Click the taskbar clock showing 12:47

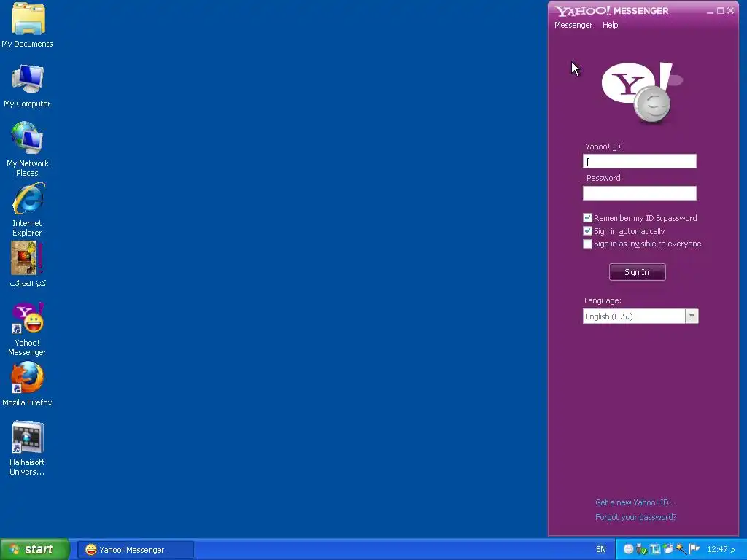click(x=720, y=550)
